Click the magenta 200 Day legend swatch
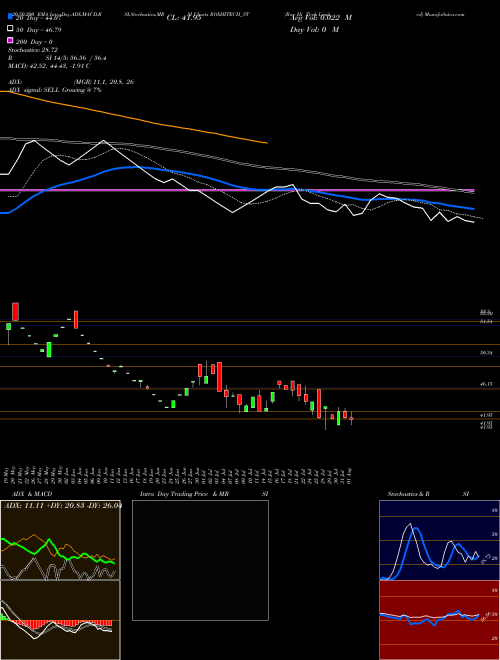This screenshot has width=500, height=660. click(10, 41)
